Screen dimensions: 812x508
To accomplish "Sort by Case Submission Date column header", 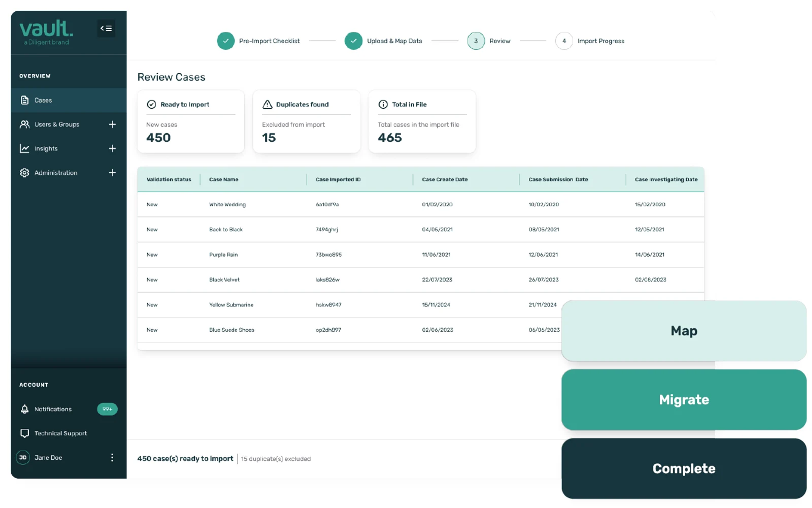I will 558,179.
